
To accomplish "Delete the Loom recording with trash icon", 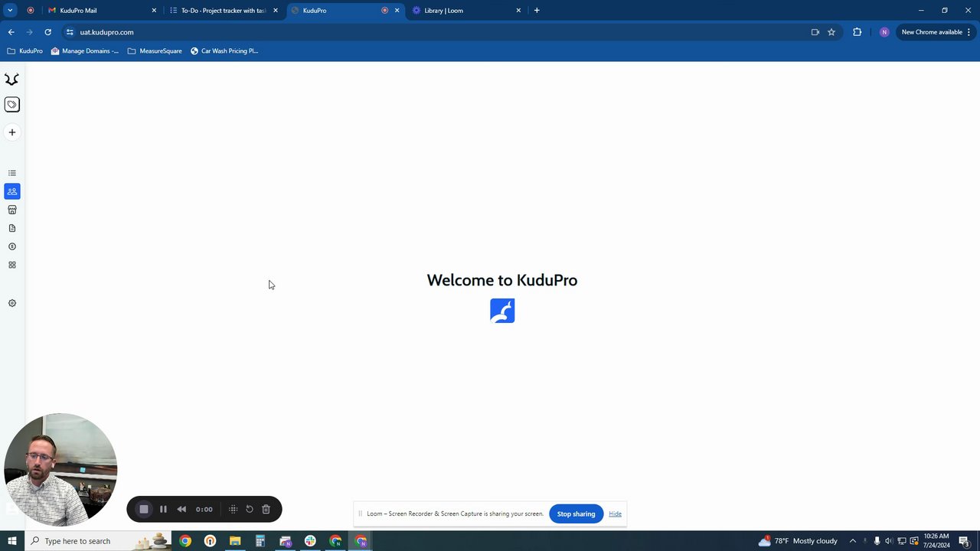I will click(266, 509).
